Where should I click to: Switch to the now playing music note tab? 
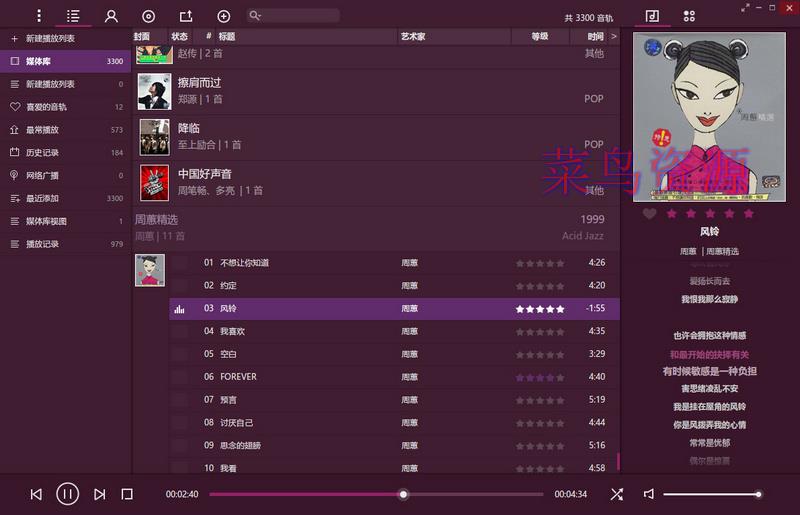pos(652,16)
